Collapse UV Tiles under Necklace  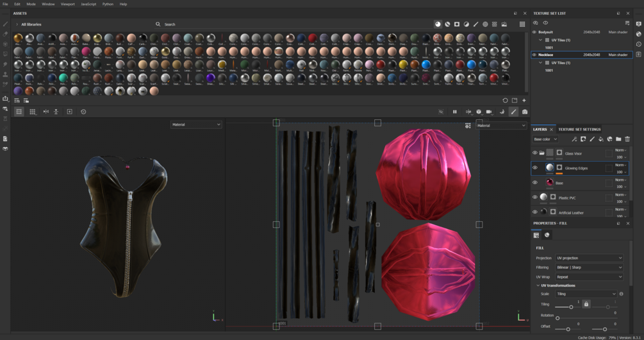pos(540,62)
